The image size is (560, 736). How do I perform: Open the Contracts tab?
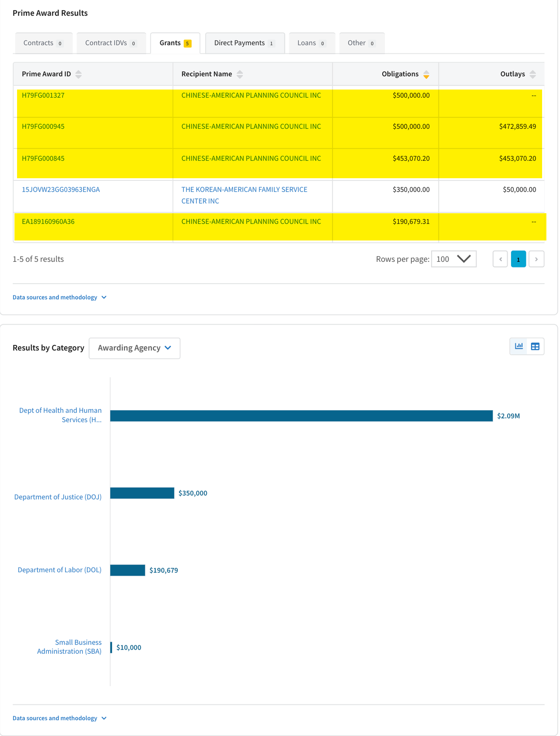click(x=43, y=43)
